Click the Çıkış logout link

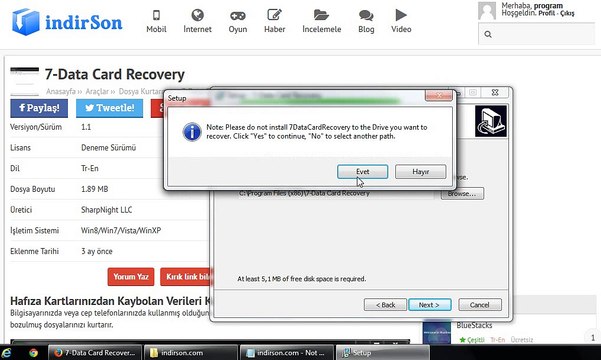click(567, 13)
